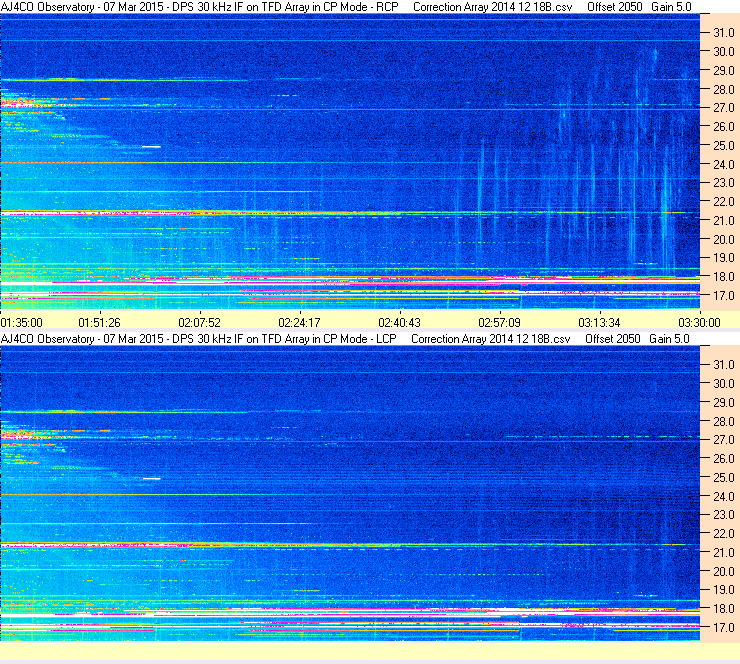Click the 23.0 frequency label on LCP axis
The height and width of the screenshot is (664, 740).
(724, 515)
